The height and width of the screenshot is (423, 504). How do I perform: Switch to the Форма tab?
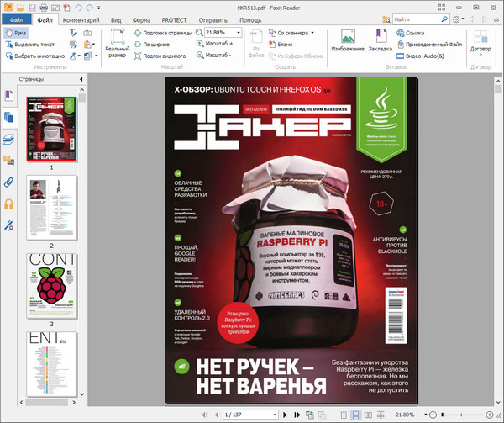point(141,20)
